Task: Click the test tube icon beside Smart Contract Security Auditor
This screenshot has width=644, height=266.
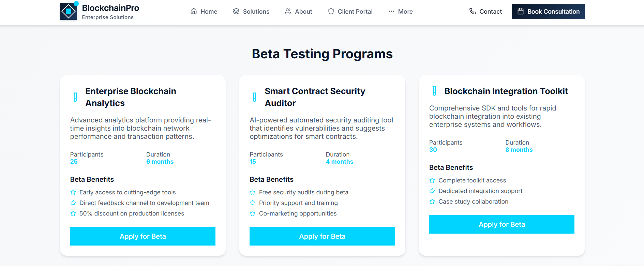Action: point(255,97)
